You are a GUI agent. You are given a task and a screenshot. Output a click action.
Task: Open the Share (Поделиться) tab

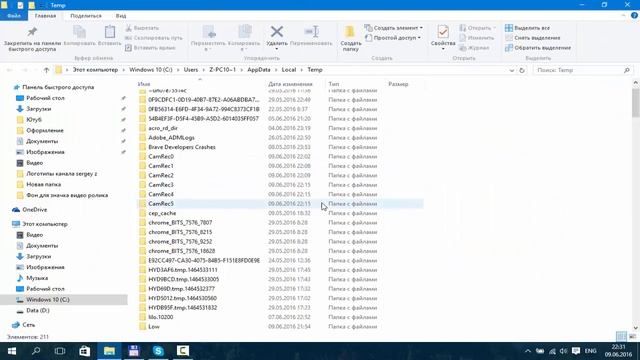coord(86,16)
